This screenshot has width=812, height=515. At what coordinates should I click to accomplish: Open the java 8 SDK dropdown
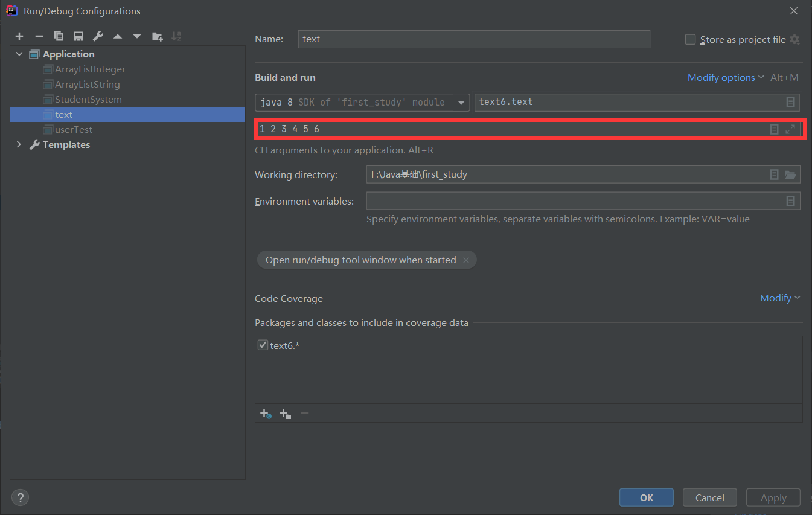click(362, 102)
